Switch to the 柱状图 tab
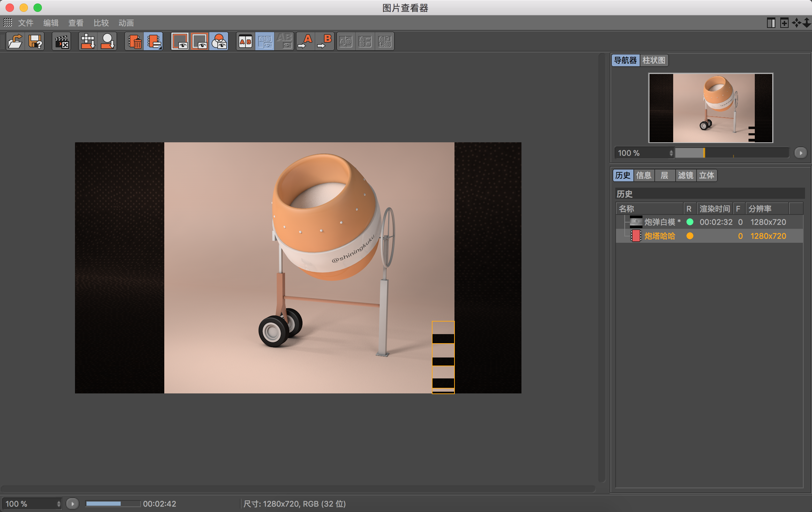This screenshot has height=512, width=812. (654, 60)
